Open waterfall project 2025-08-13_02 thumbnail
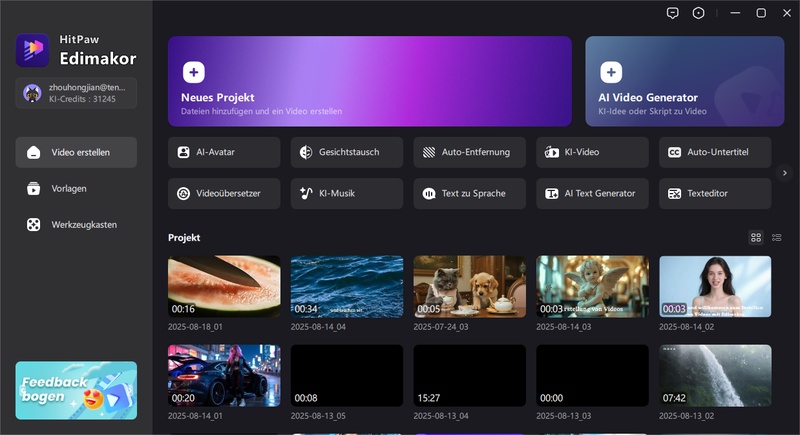Viewport: 800px width, 435px height. point(715,376)
